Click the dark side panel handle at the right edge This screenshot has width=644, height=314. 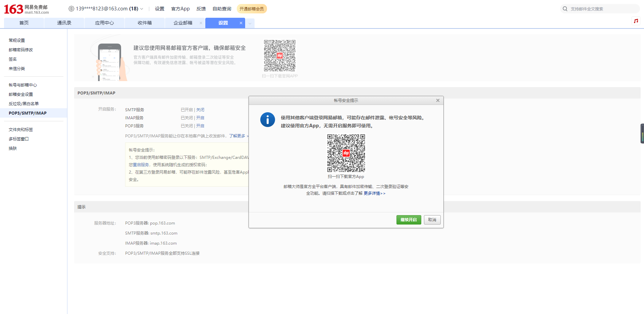tap(642, 133)
